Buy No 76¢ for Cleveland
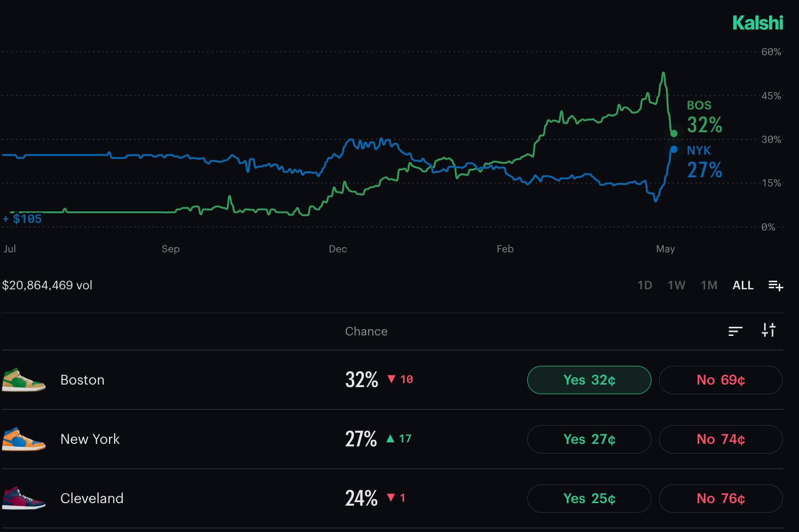 [x=721, y=499]
